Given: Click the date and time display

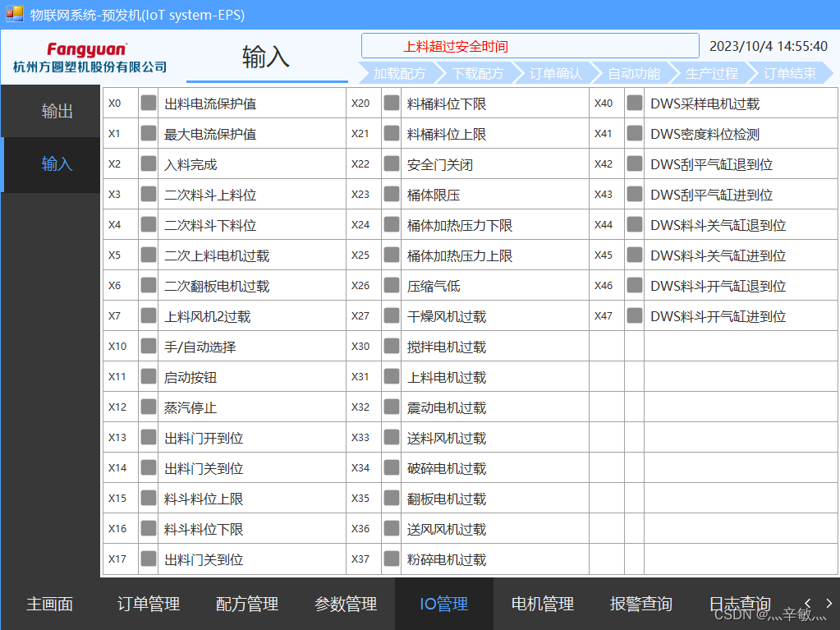Looking at the screenshot, I should [769, 46].
